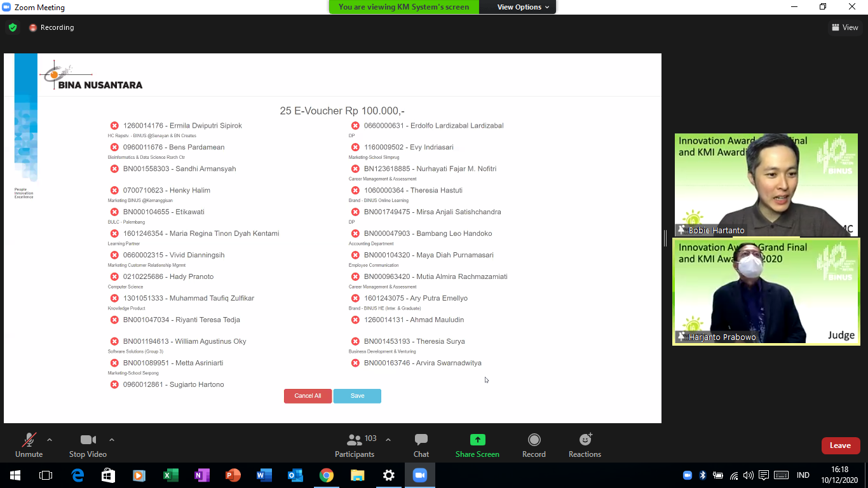Screen dimensions: 868x488
Task: Open View Options dropdown
Action: 519,7
